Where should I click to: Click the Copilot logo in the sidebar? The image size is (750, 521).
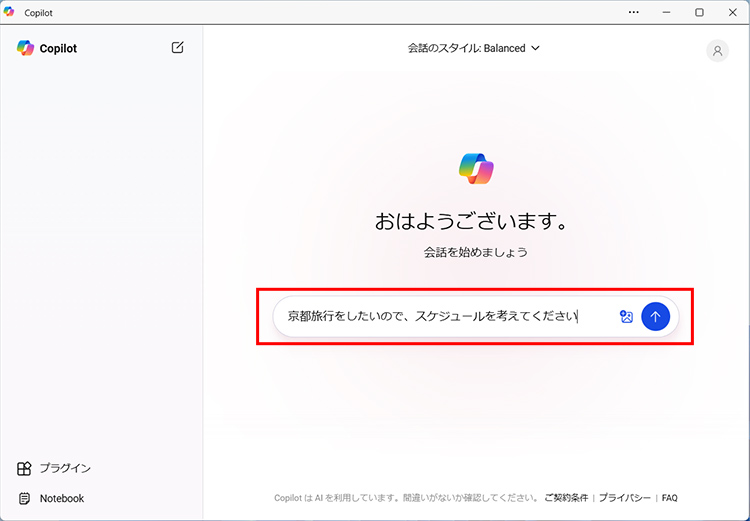(x=25, y=48)
